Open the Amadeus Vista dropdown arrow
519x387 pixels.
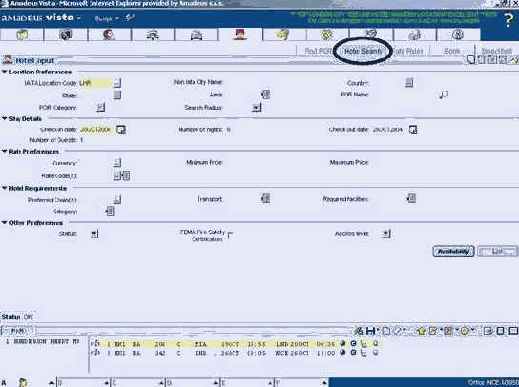79,18
